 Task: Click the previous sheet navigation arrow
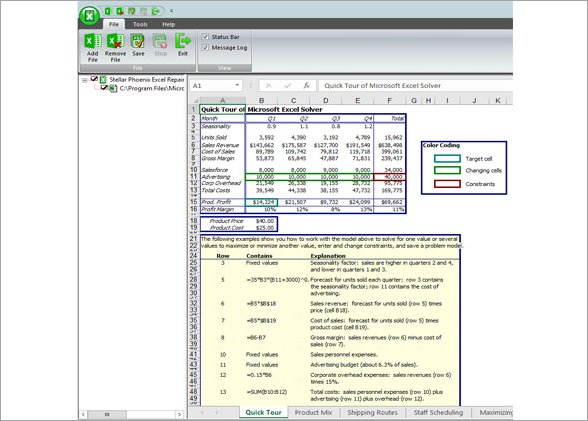[202, 412]
